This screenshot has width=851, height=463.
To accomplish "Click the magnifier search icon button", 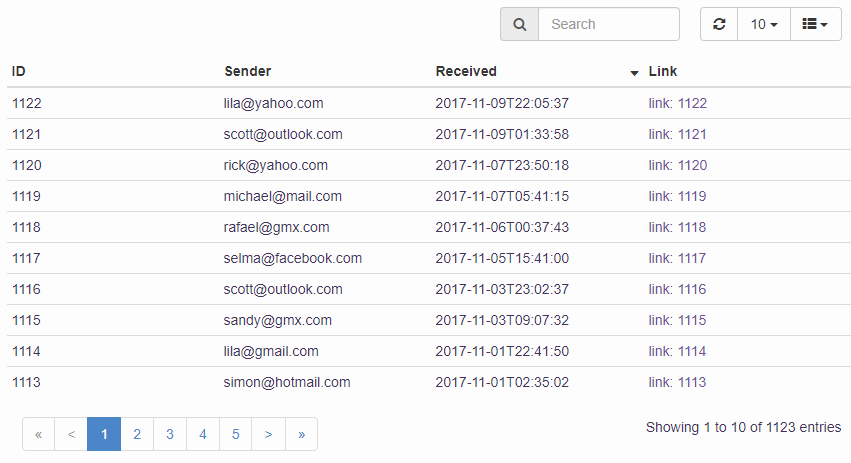I will [519, 24].
